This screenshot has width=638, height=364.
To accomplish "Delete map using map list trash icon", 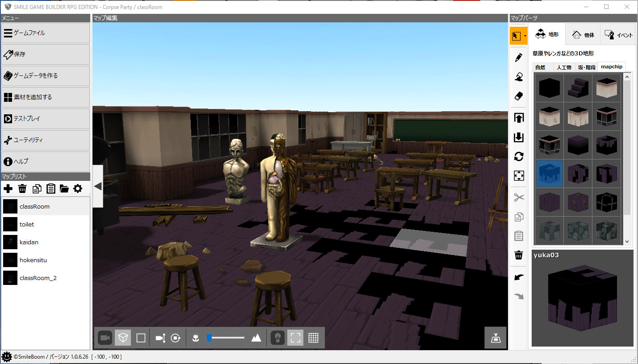I will [x=22, y=188].
